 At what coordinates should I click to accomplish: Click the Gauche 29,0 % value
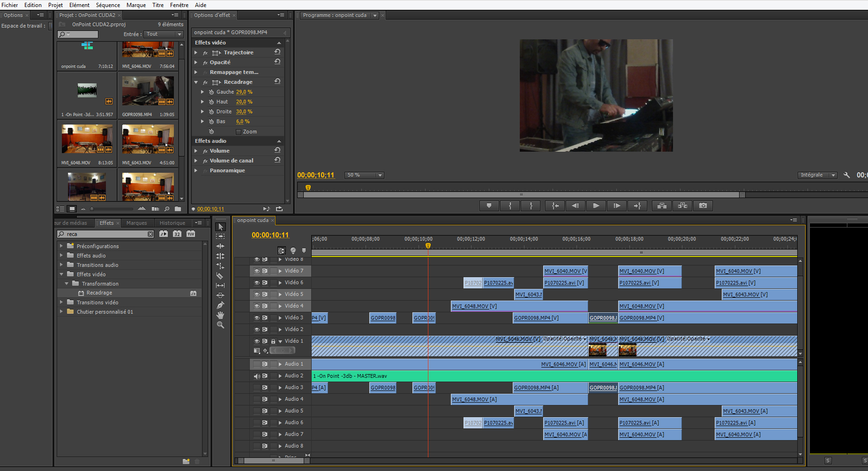click(x=244, y=92)
